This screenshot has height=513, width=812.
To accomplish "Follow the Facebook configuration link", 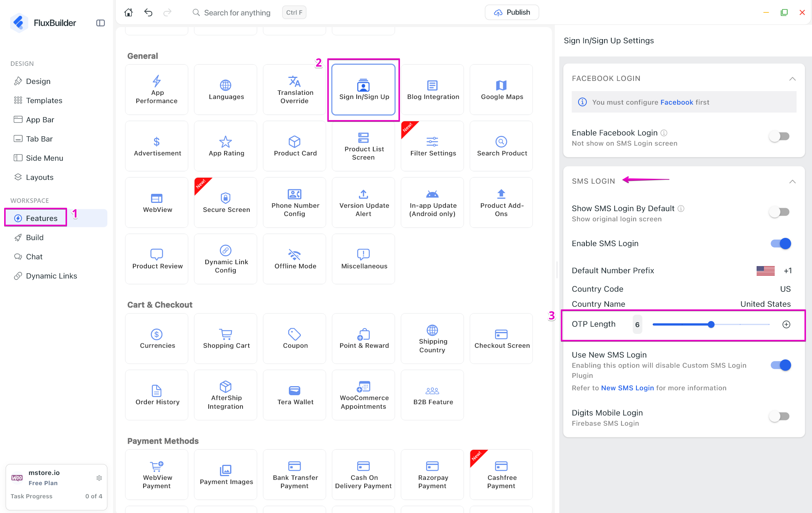I will click(x=676, y=102).
